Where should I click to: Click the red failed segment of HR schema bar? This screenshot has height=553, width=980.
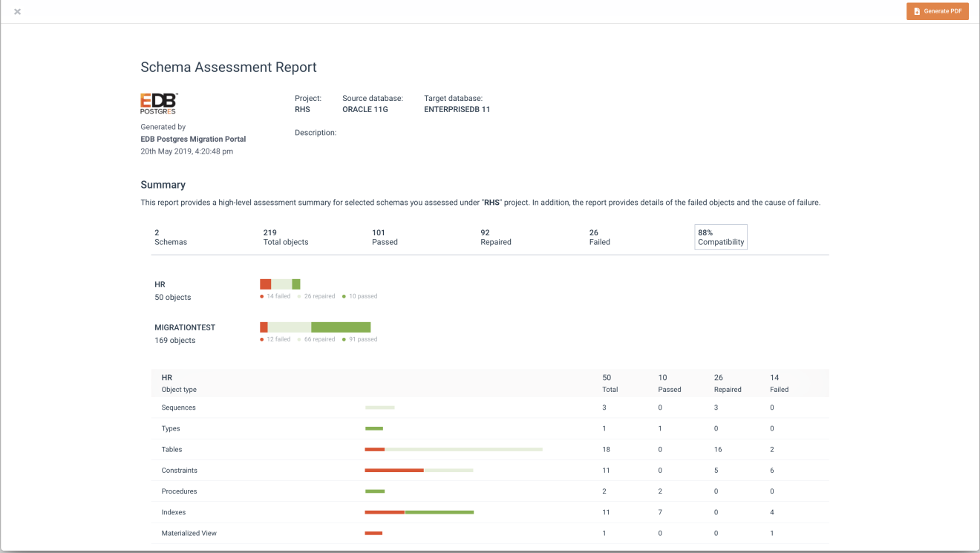266,284
